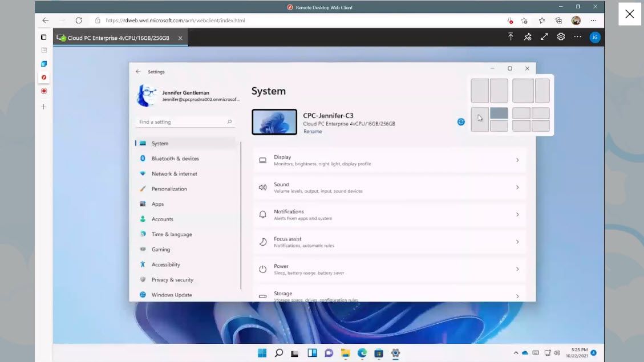Click the blue sync status icon
Image resolution: width=644 pixels, height=362 pixels.
[461, 122]
